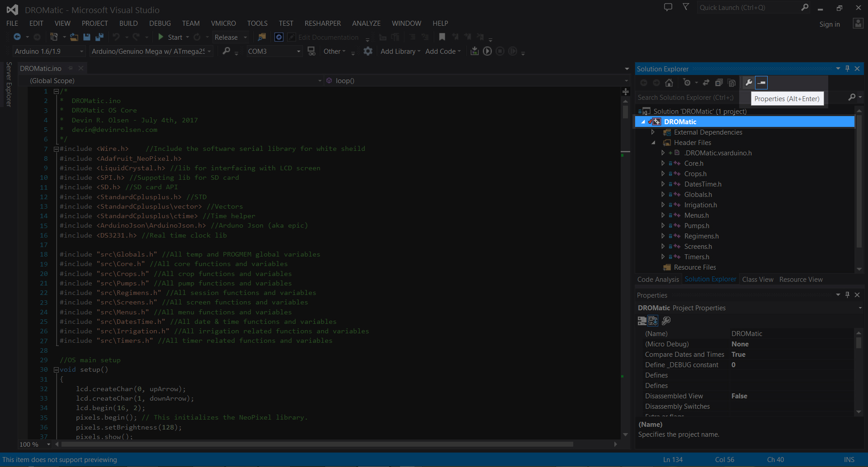Click the Property Pages wrench in Properties panel
This screenshot has height=467, width=868.
(x=666, y=321)
